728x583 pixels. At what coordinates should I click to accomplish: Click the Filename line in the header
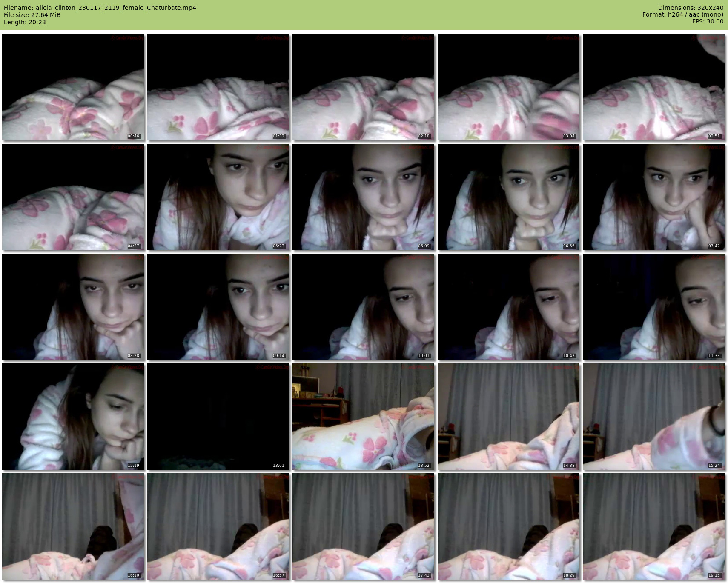tap(100, 8)
